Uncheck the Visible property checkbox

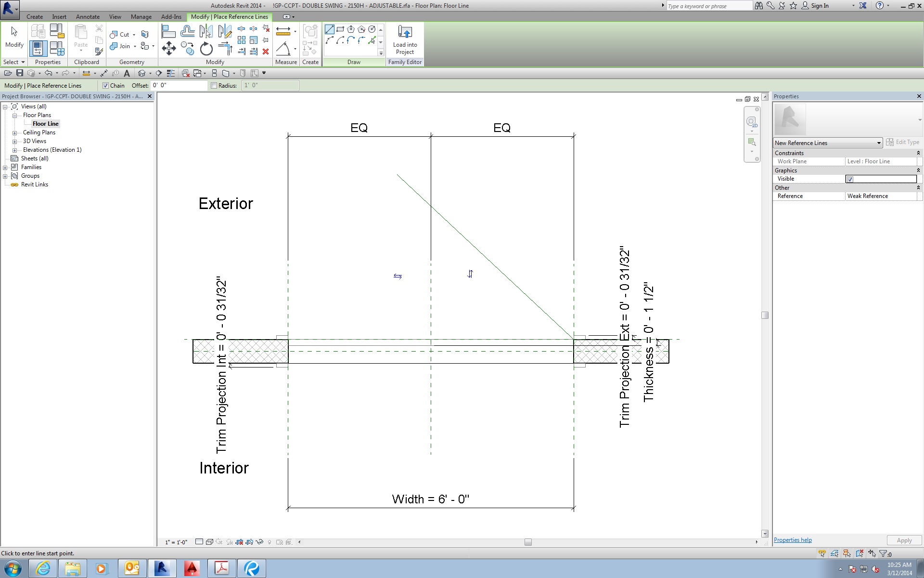850,179
